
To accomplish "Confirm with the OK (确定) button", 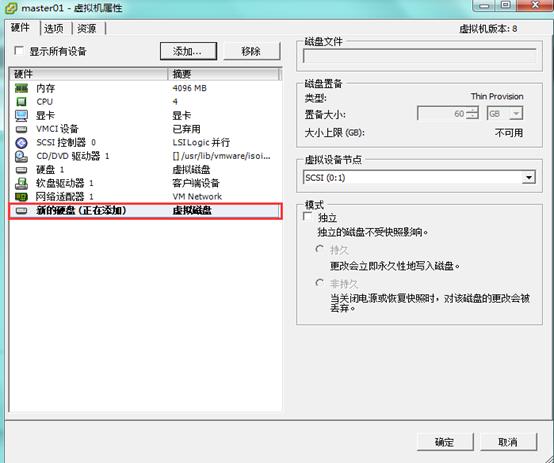I will [445, 442].
